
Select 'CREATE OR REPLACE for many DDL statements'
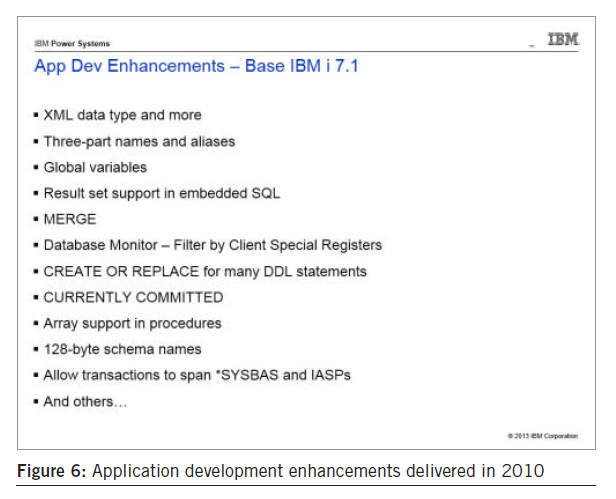(x=205, y=272)
